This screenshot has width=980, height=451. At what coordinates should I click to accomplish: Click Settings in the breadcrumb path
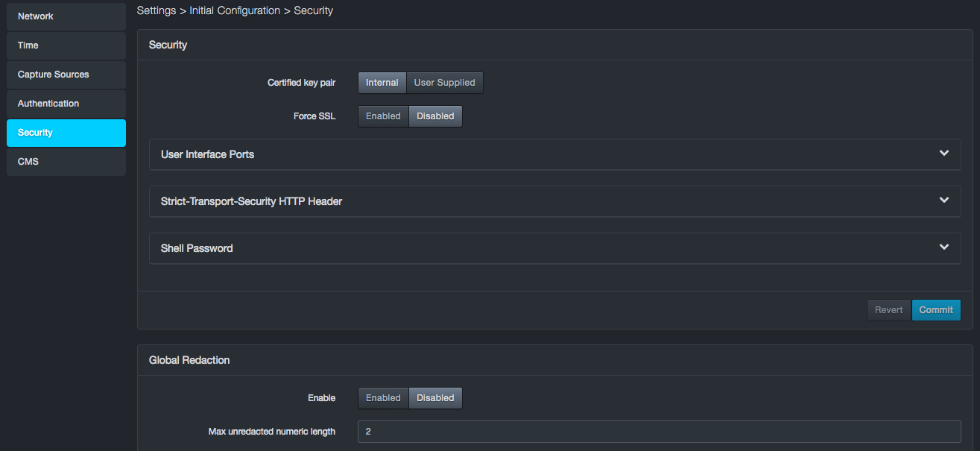click(x=157, y=11)
